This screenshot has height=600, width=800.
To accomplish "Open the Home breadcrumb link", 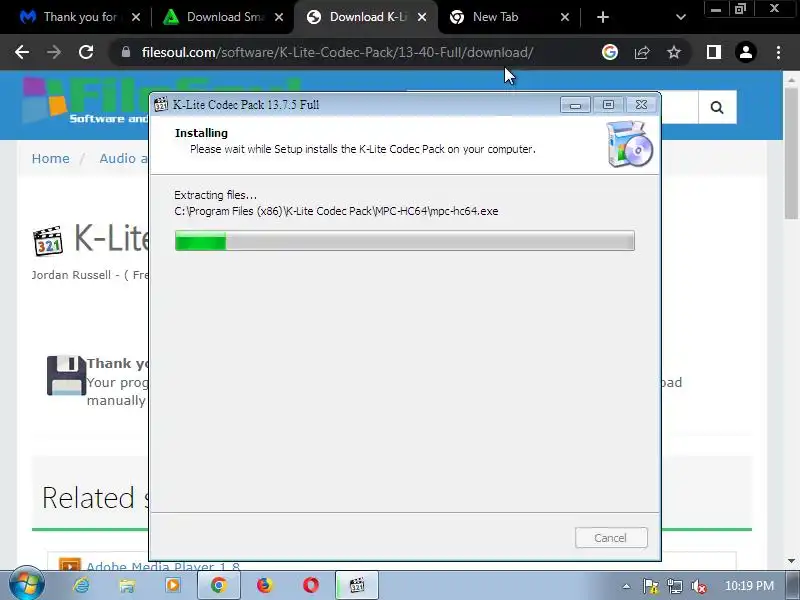I will 51,159.
